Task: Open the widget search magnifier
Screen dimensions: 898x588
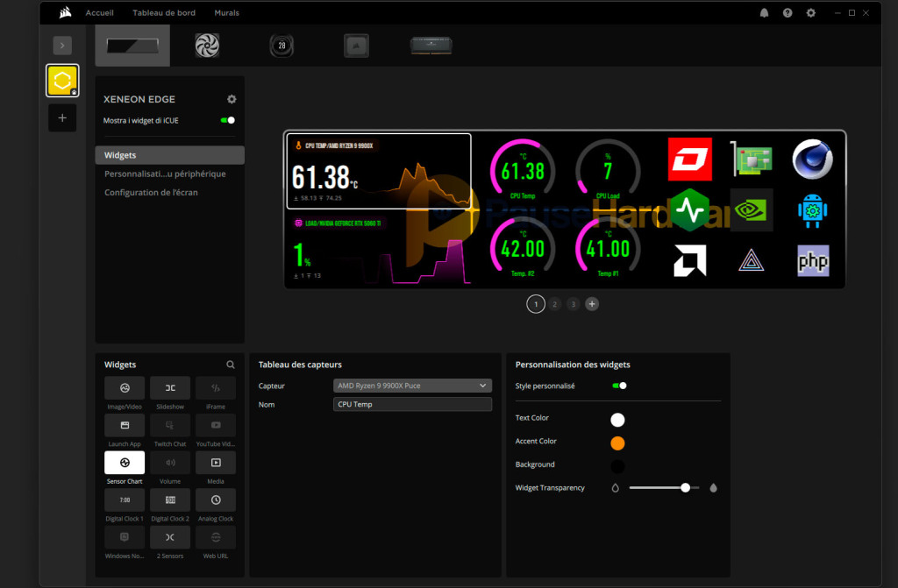Action: (x=231, y=365)
